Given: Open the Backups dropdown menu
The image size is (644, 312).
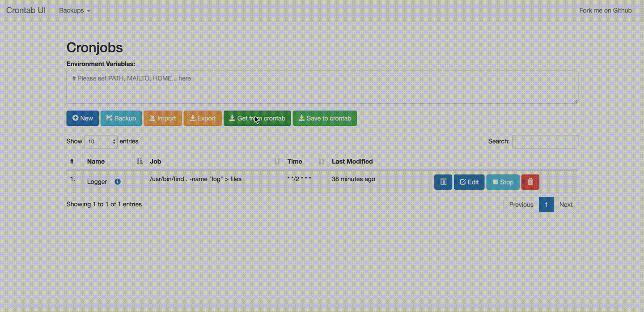Looking at the screenshot, I should (x=75, y=10).
